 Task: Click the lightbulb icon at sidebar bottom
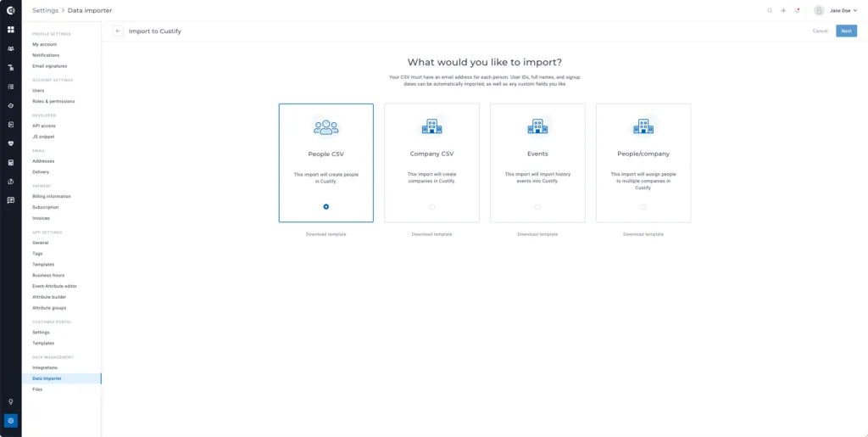tap(10, 401)
